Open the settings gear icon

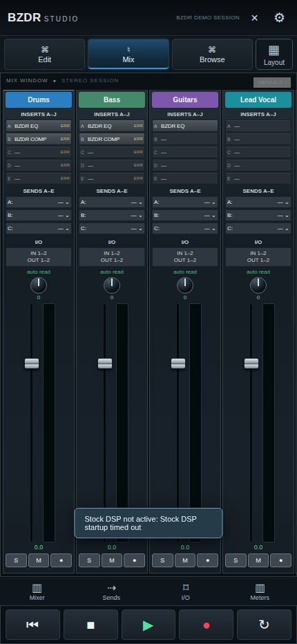tap(279, 18)
